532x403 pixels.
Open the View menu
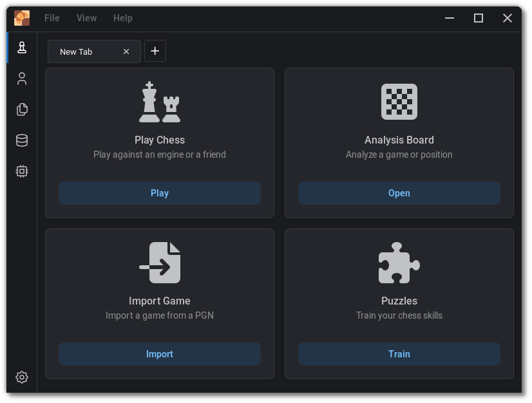[x=86, y=18]
